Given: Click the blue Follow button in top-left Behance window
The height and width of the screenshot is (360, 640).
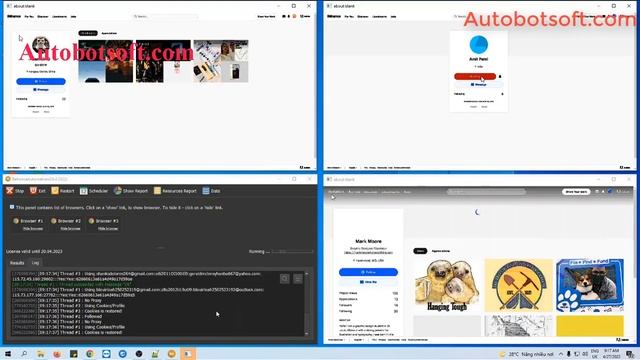Looking at the screenshot, I should coord(41,81).
